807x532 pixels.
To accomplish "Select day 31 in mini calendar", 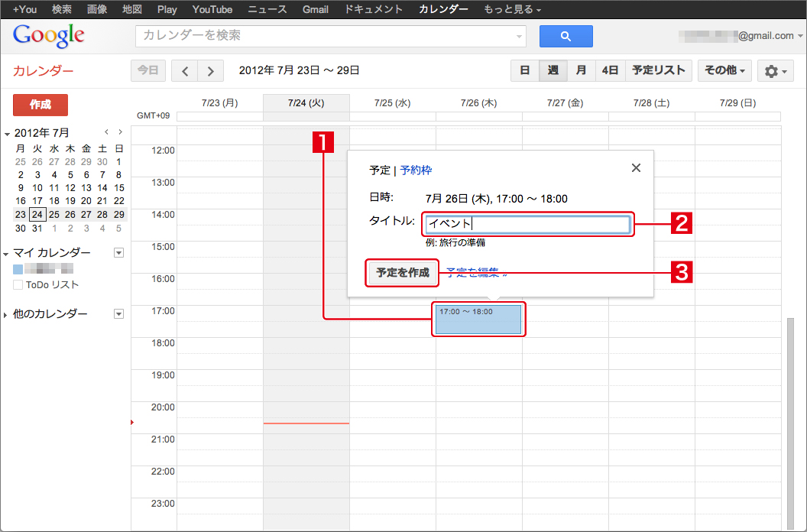I will click(37, 228).
